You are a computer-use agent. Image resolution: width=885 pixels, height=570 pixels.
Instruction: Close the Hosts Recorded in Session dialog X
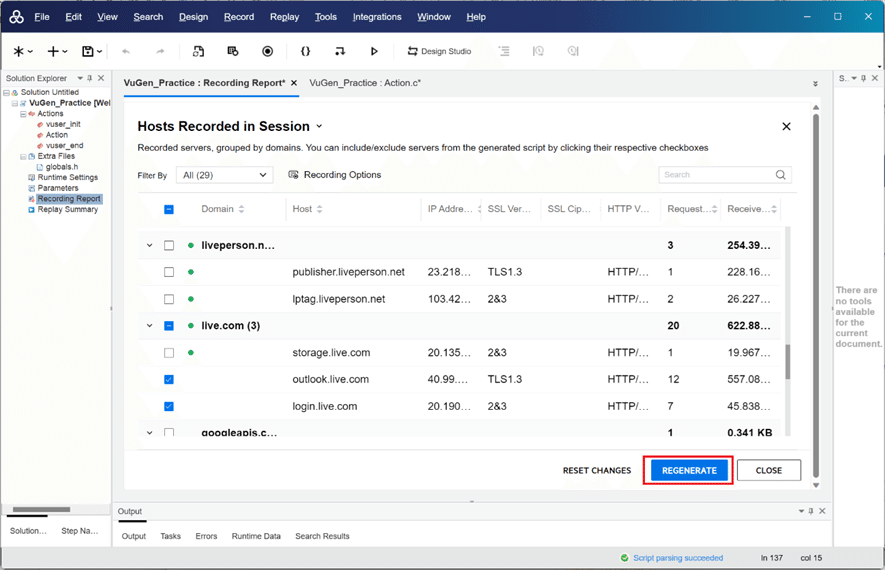pos(786,126)
